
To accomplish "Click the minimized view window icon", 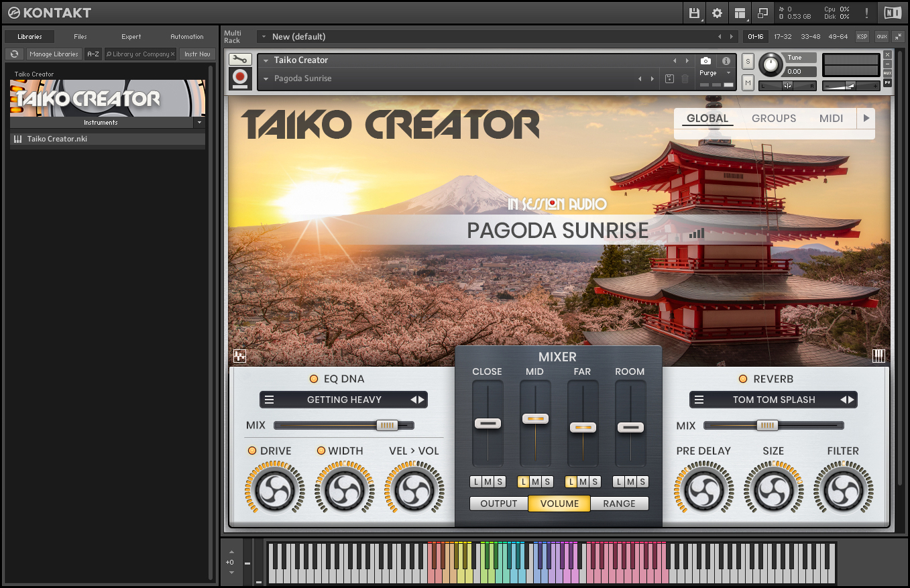I will [x=762, y=13].
